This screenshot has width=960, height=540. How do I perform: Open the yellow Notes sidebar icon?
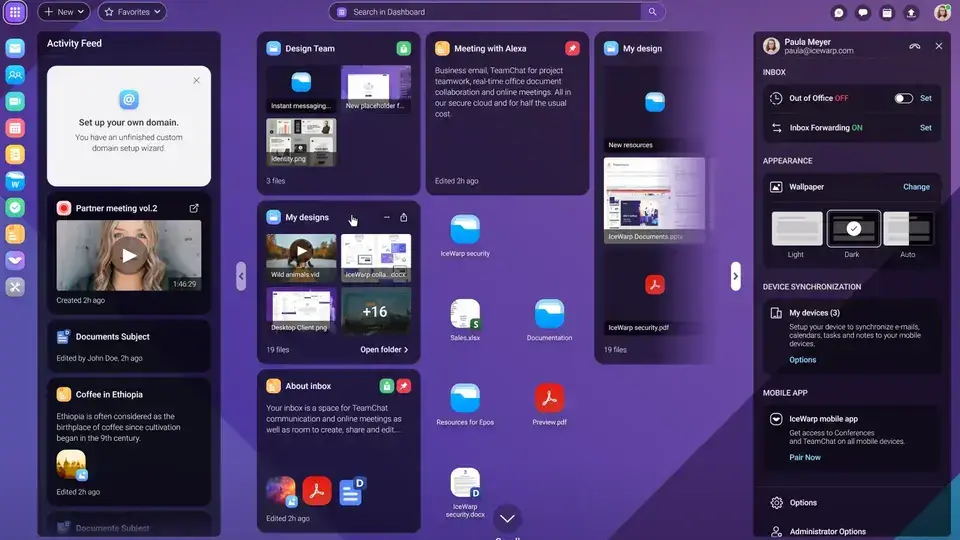15,154
